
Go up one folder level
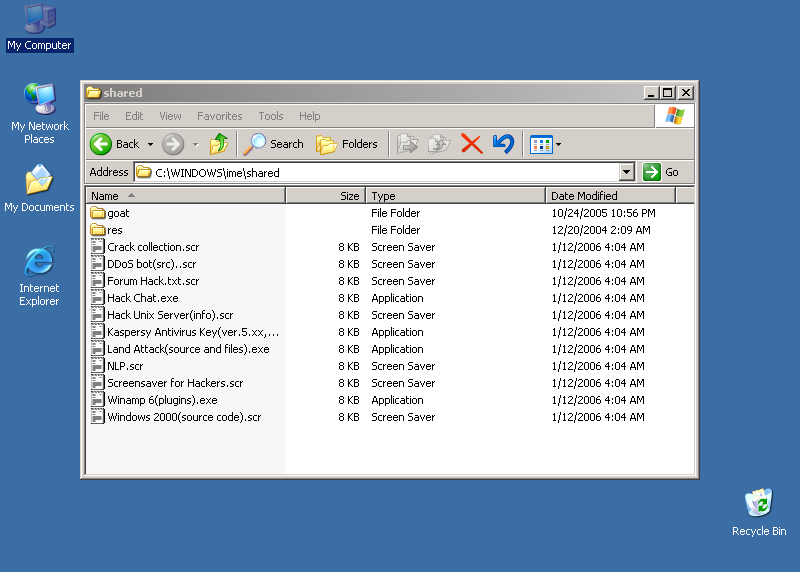219,144
